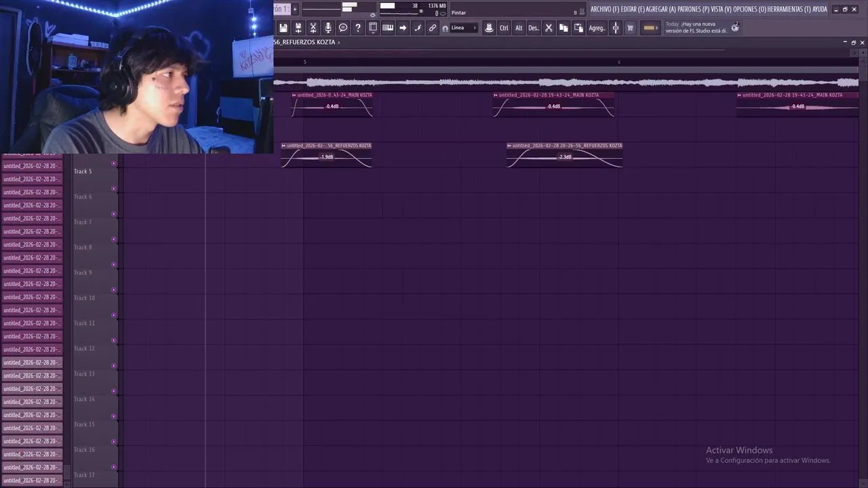Viewport: 868px width, 488px height.
Task: Click the -2.3dB volume label on clip
Action: [x=565, y=157]
